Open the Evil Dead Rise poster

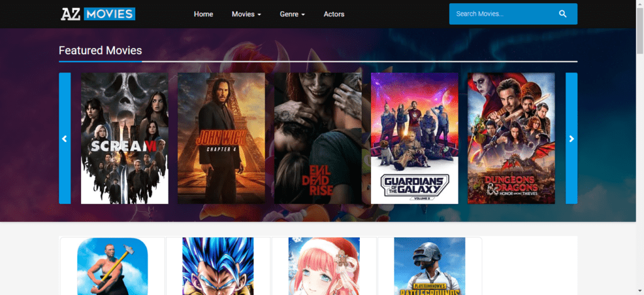click(318, 138)
